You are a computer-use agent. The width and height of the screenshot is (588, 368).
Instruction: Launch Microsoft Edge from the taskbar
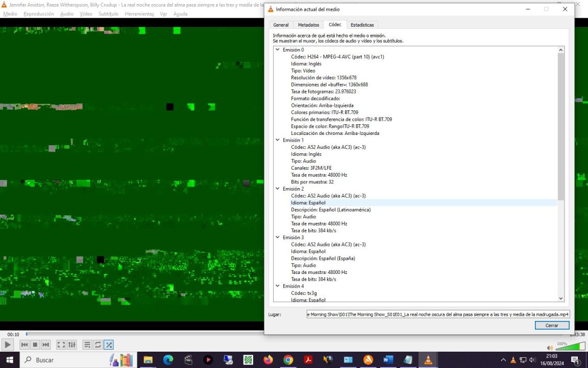168,360
